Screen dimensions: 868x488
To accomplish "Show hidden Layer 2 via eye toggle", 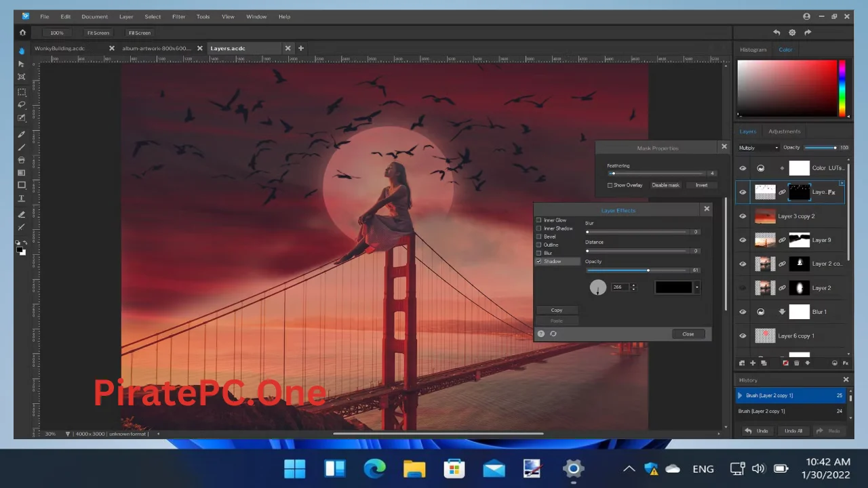I will click(743, 288).
